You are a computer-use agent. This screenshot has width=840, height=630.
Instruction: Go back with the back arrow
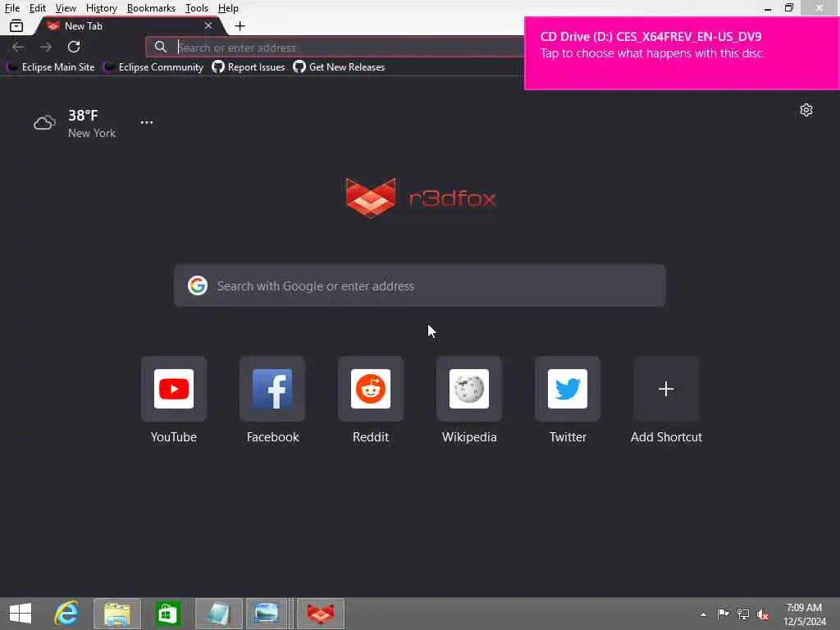tap(18, 47)
